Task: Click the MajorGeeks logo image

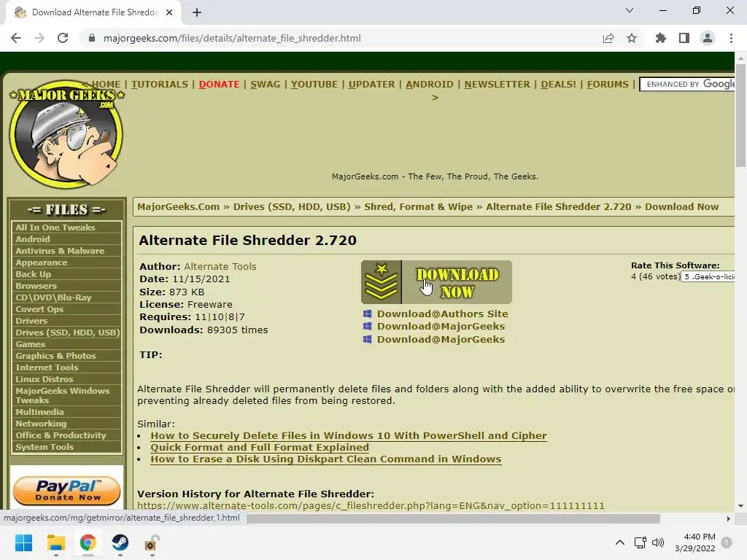Action: (66, 134)
